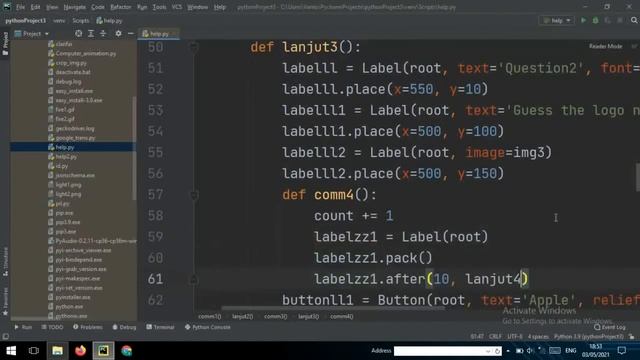Click the Collapse All icon in Project panel
Screen dimensions: 640x360
pyautogui.click(x=103, y=33)
